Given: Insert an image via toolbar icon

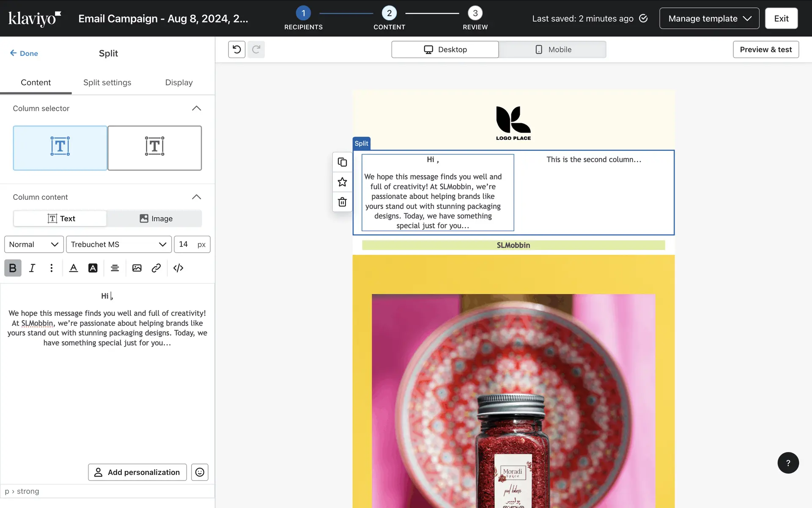Looking at the screenshot, I should pyautogui.click(x=137, y=268).
